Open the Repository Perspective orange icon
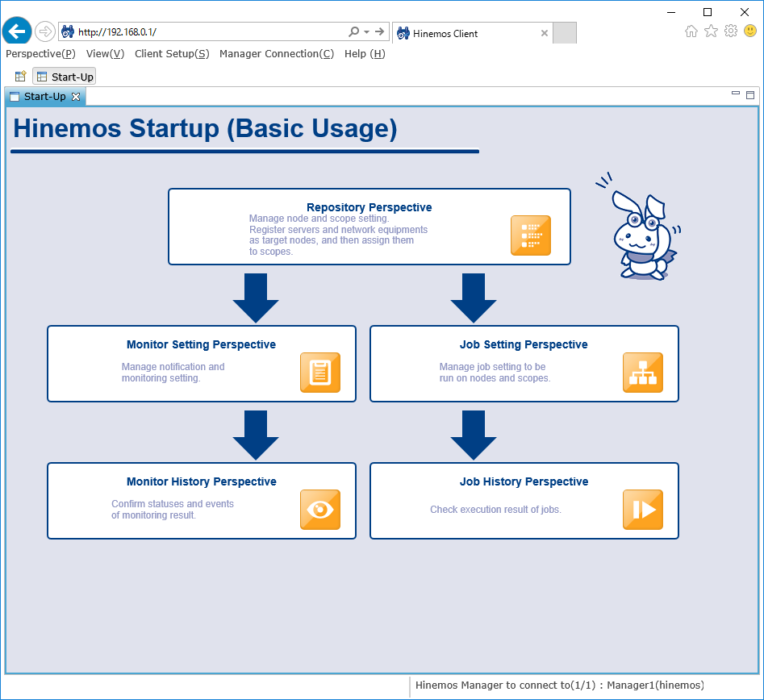764x700 pixels. [531, 235]
